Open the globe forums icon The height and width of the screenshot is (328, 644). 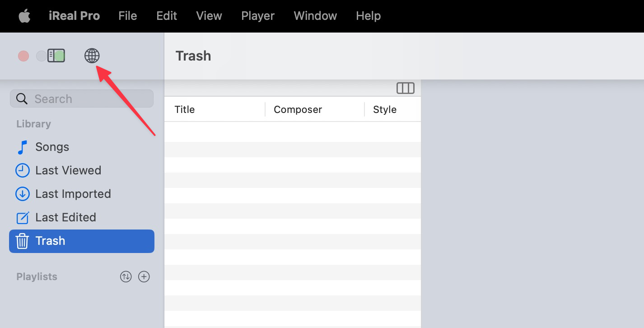click(x=92, y=56)
